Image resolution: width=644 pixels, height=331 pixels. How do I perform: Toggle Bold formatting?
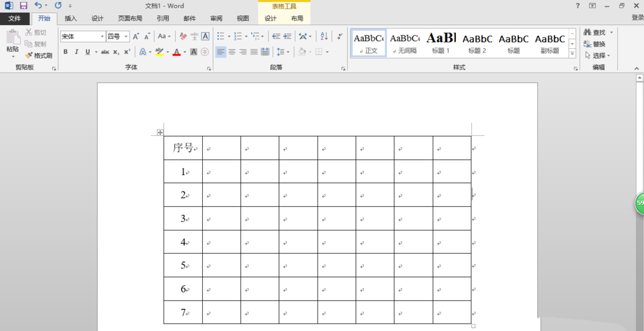click(x=66, y=52)
